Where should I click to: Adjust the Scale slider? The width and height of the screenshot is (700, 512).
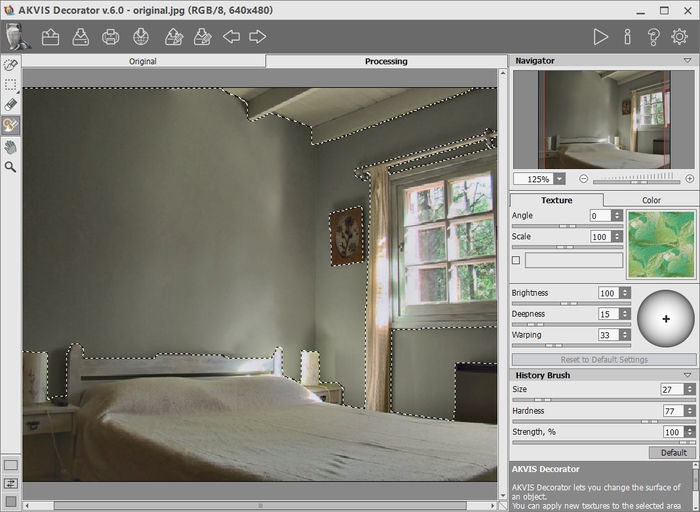pos(567,247)
